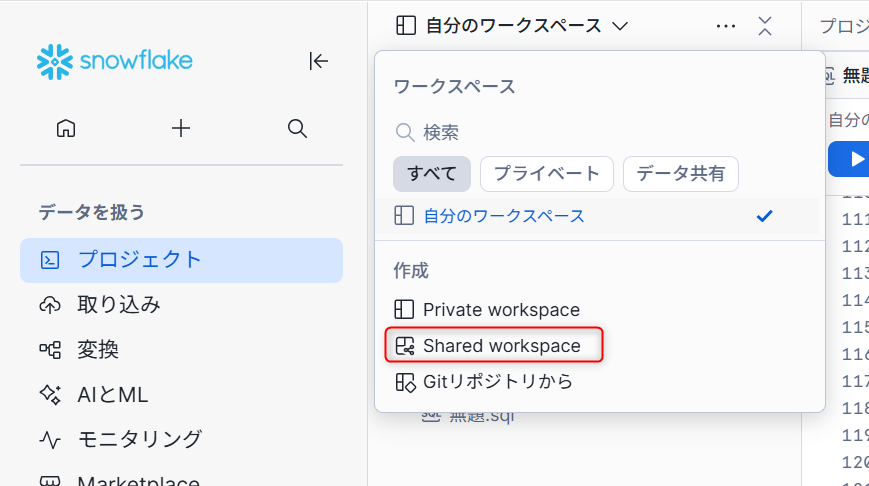This screenshot has height=486, width=869.
Task: Go to Home via house icon
Action: click(66, 128)
